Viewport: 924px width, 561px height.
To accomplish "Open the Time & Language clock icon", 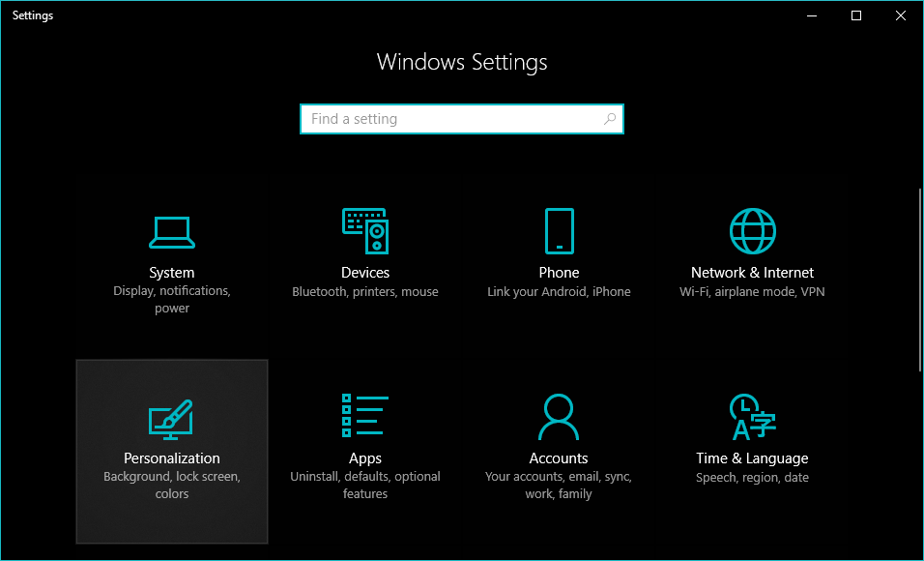I will point(753,417).
